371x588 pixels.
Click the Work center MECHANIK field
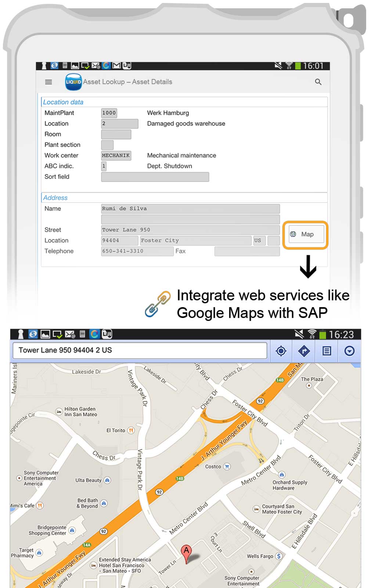point(116,156)
